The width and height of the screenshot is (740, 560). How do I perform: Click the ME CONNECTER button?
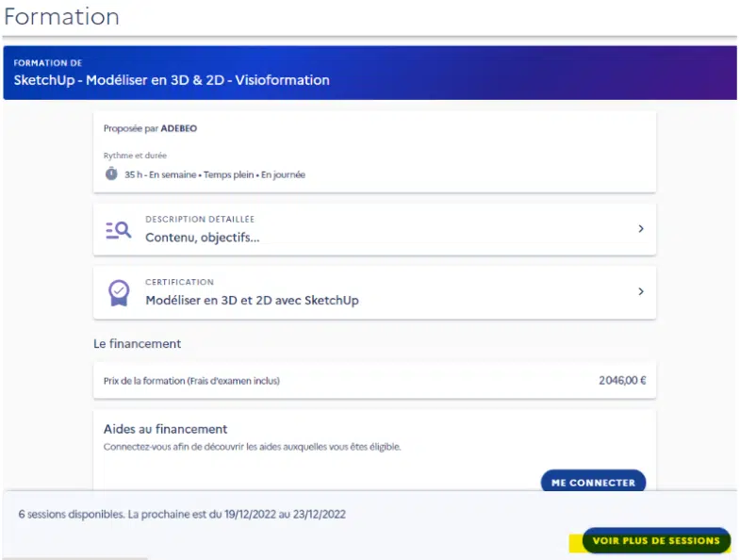click(593, 482)
